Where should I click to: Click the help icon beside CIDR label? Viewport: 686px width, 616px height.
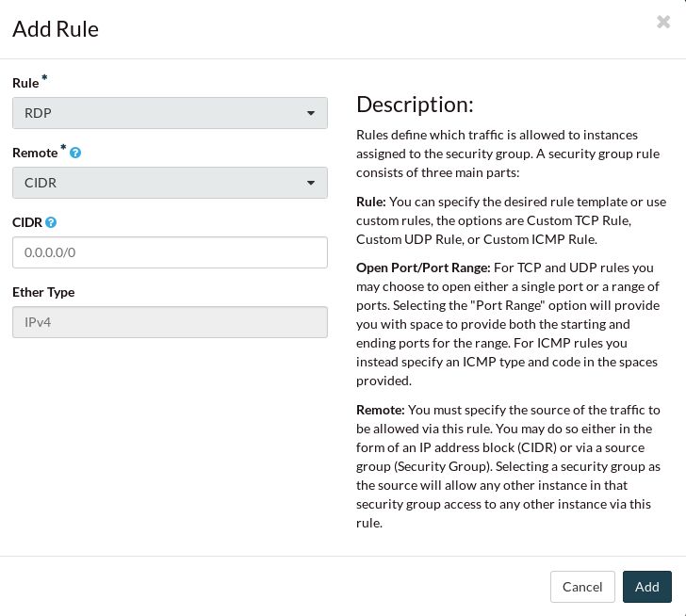pos(51,222)
